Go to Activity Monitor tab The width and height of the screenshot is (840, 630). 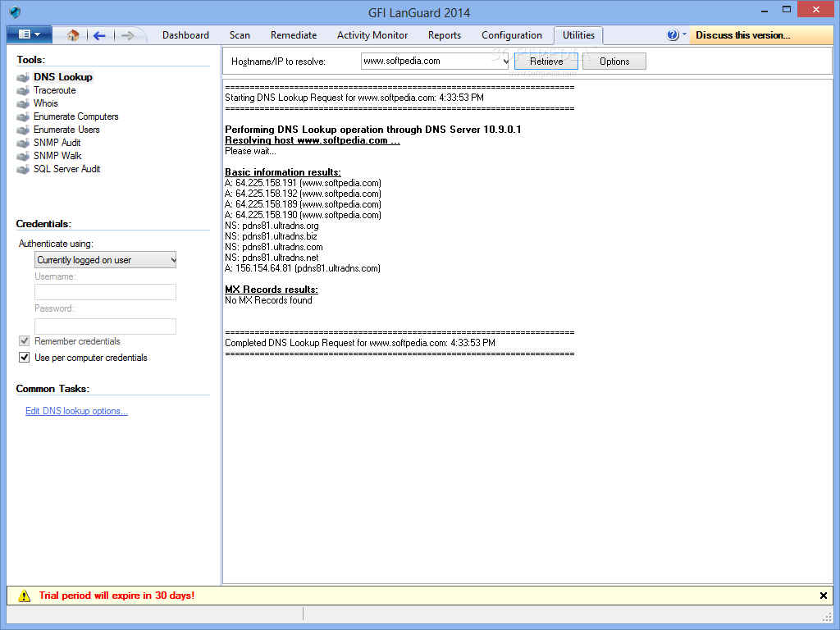[x=372, y=35]
